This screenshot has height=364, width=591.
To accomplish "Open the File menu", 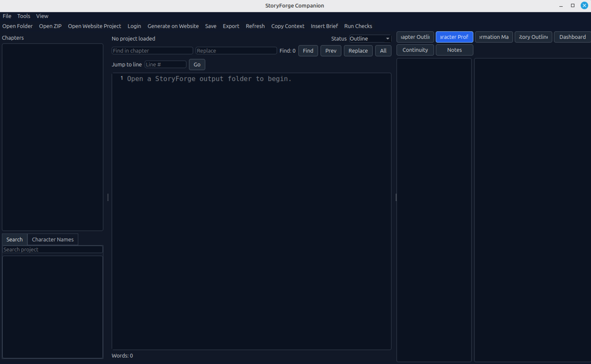I will click(7, 16).
